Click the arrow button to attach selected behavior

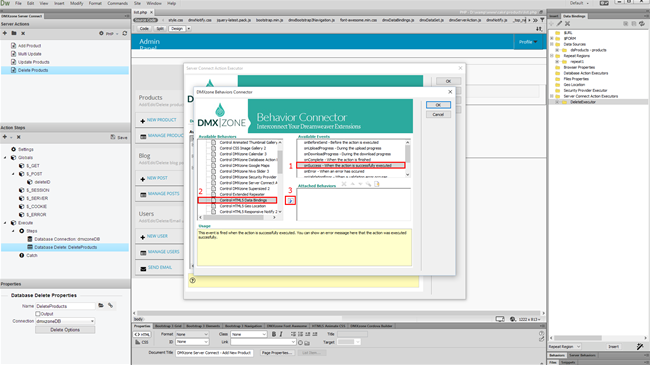pos(290,201)
